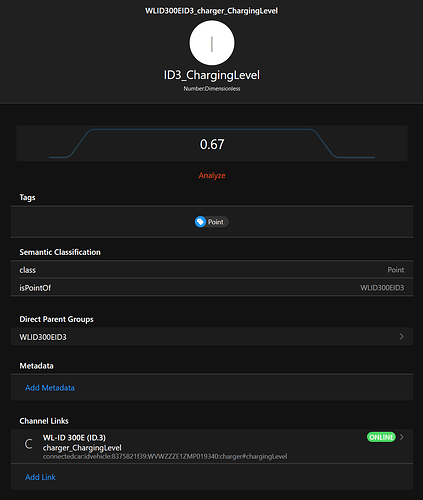423x500 pixels.
Task: Click the ID3_ChargingLevel item label
Action: coord(212,75)
